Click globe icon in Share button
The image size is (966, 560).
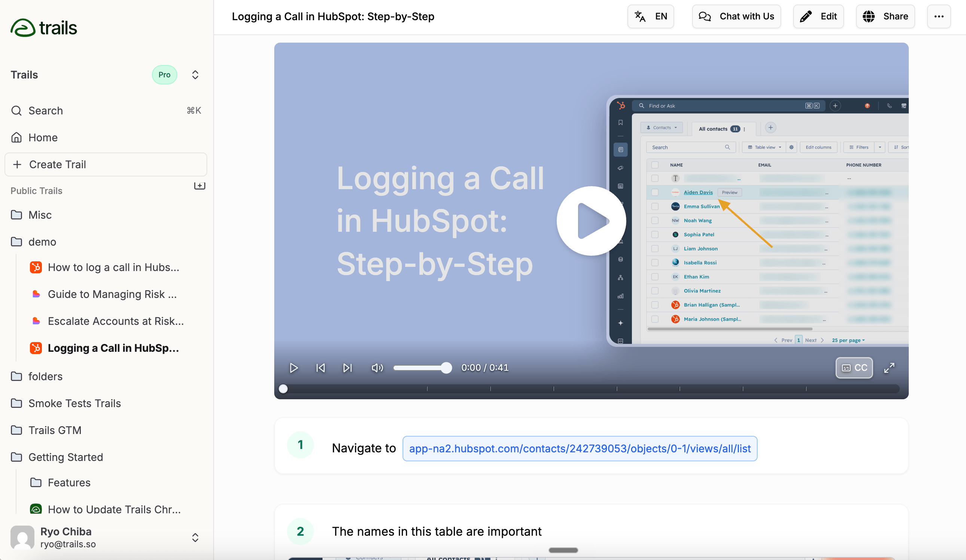click(x=869, y=16)
